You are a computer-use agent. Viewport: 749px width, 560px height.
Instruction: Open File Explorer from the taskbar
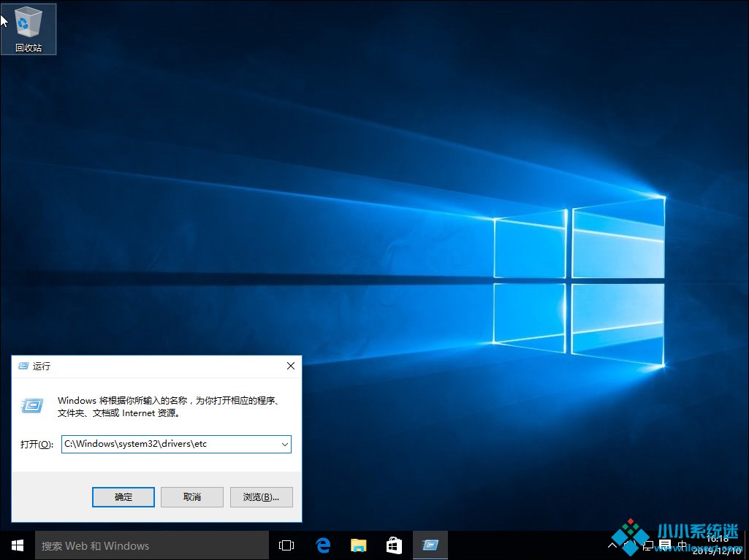(x=358, y=545)
